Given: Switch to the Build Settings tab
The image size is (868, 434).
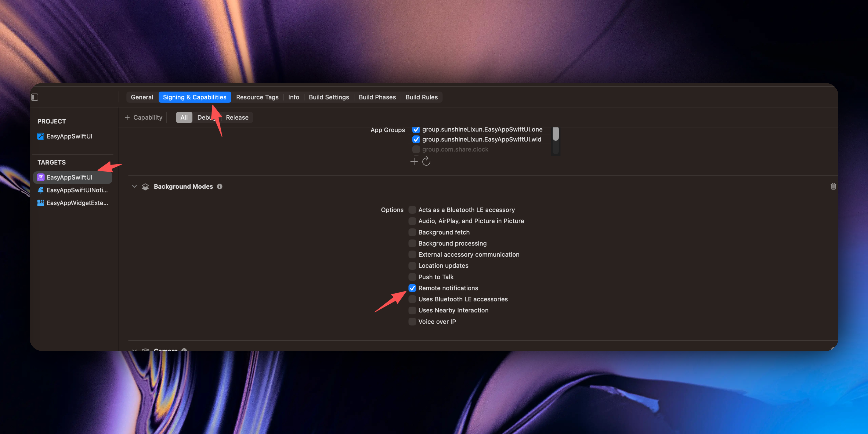Looking at the screenshot, I should 329,97.
